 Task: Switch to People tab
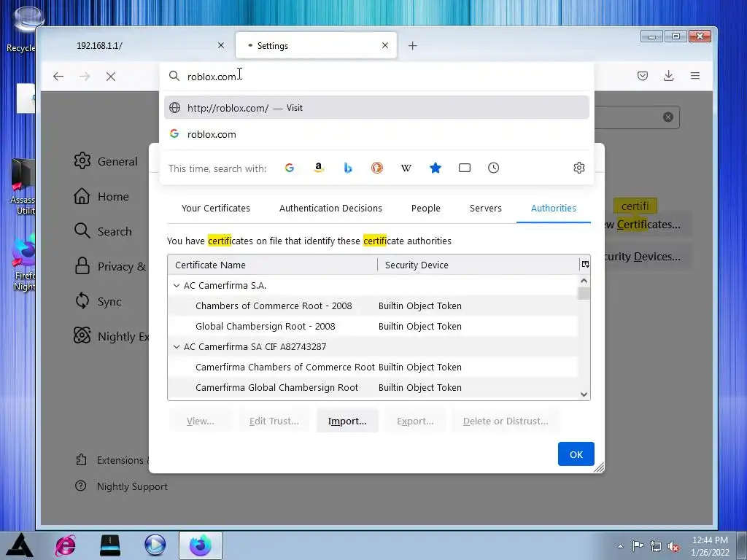[x=425, y=208]
